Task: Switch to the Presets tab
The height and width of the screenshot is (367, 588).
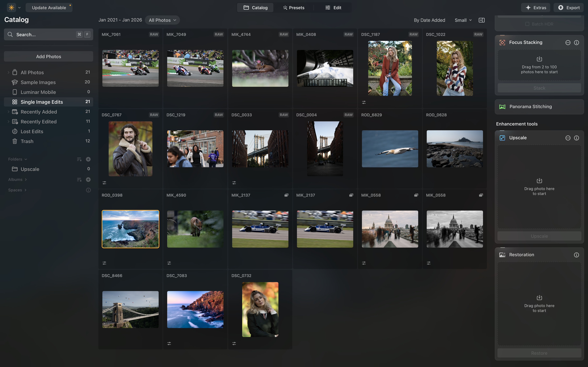Action: coord(294,8)
